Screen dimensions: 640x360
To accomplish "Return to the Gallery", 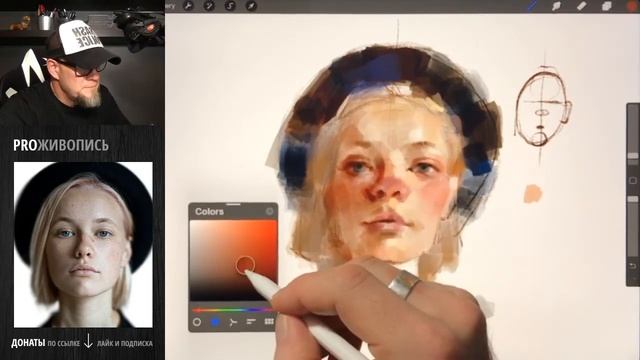I will pos(170,6).
